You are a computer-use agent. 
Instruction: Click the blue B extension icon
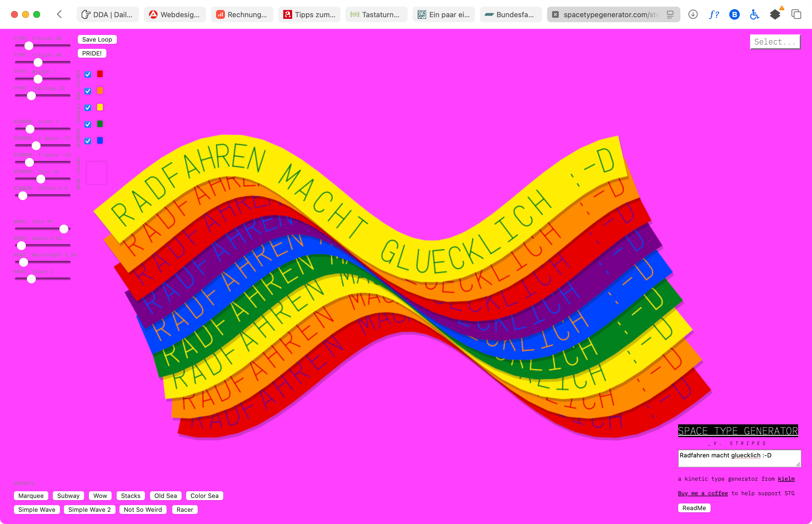(x=734, y=14)
